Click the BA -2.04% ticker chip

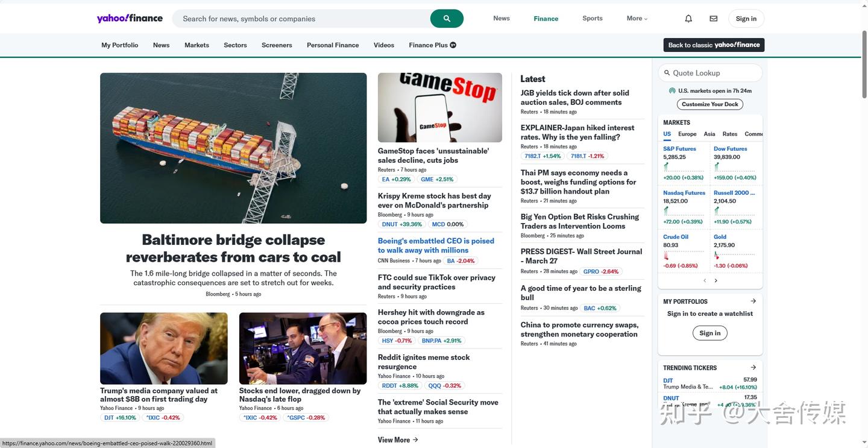[461, 261]
